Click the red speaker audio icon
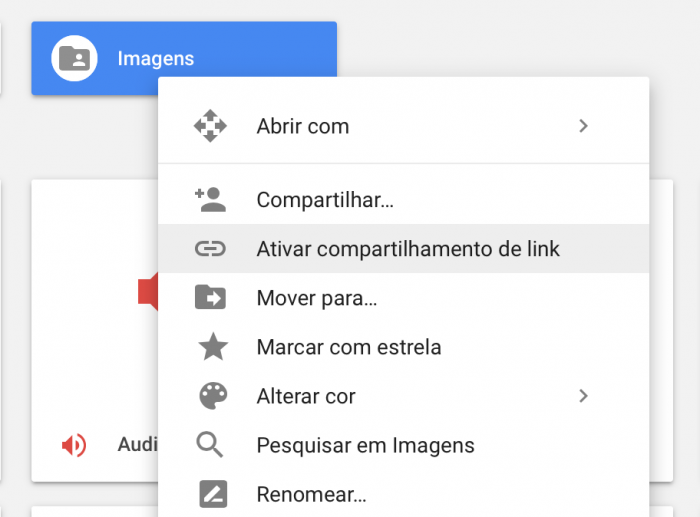Screen dimensions: 700x517 point(74,445)
